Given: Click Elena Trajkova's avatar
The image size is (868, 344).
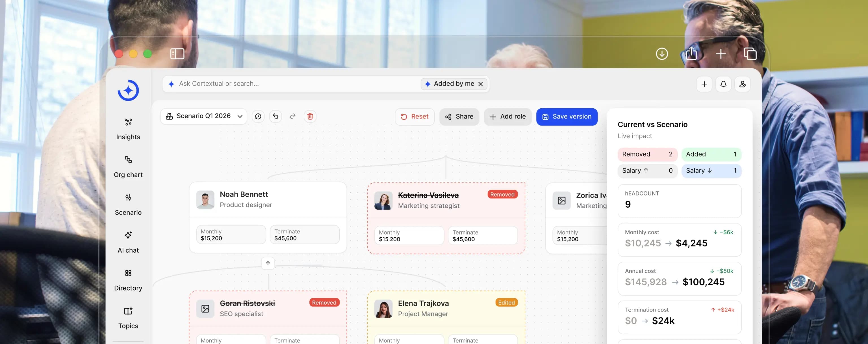Looking at the screenshot, I should click(383, 309).
